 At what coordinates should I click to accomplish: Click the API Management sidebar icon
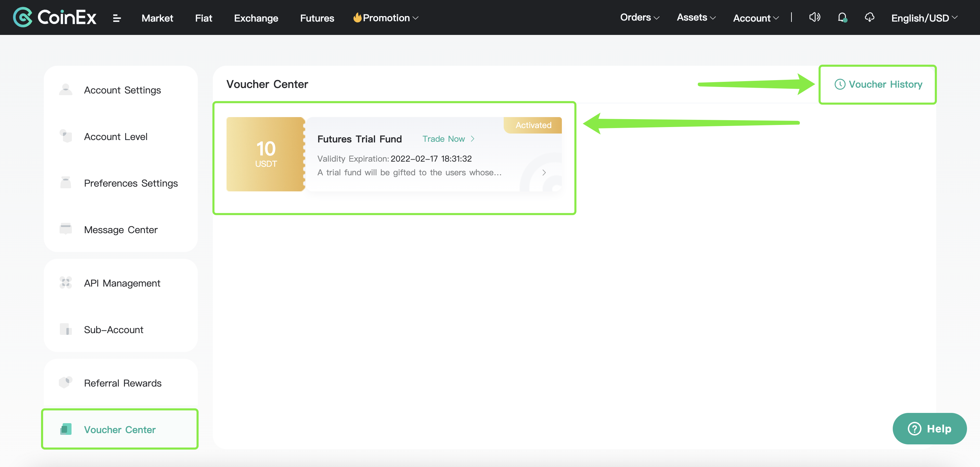pos(66,283)
